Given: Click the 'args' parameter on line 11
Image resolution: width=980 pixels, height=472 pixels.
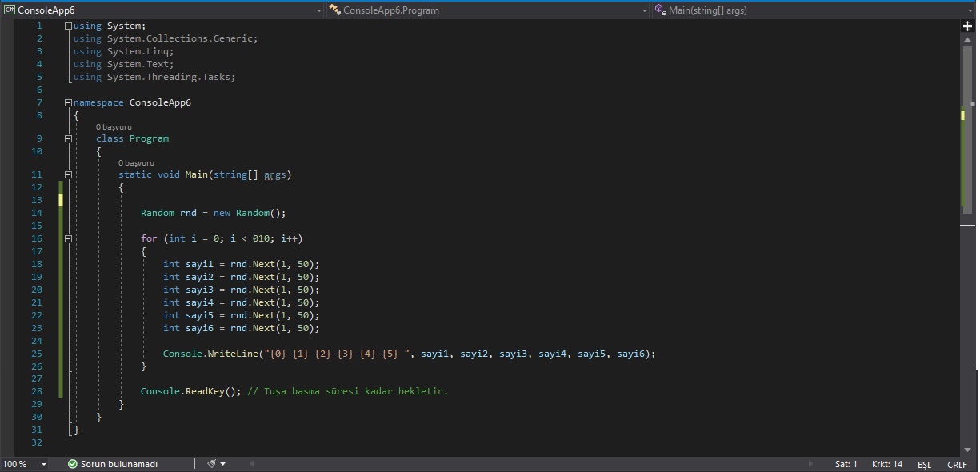Looking at the screenshot, I should [x=275, y=174].
